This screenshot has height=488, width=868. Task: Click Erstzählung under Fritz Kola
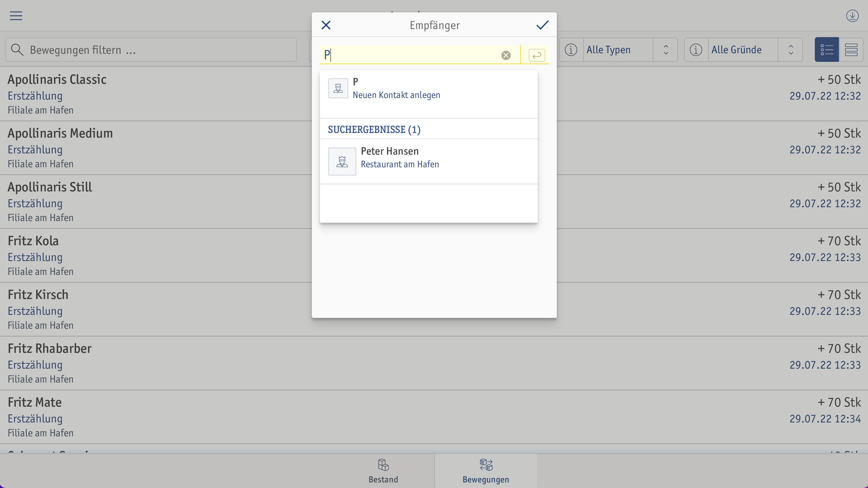35,257
